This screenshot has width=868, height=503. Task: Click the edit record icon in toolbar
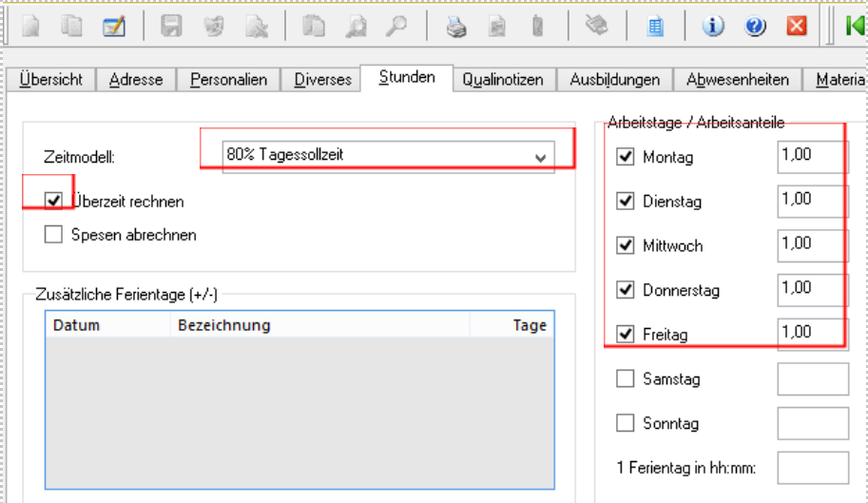point(114,27)
